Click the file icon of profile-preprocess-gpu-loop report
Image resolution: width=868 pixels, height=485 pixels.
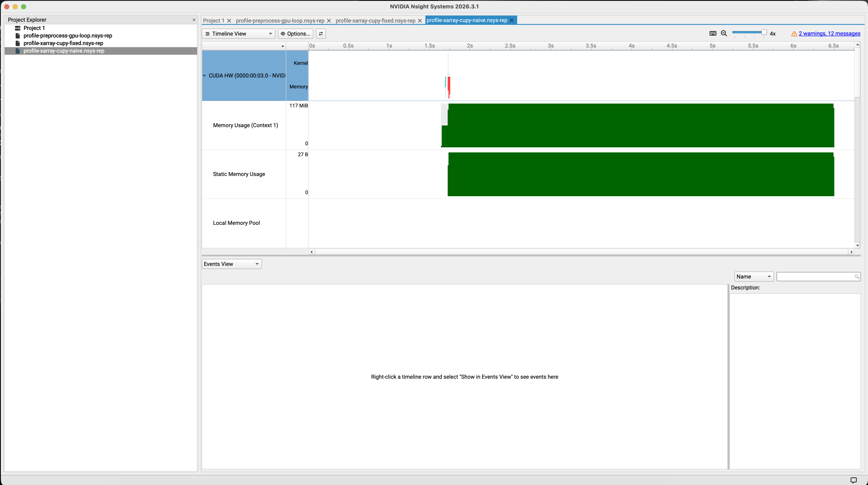coord(17,36)
